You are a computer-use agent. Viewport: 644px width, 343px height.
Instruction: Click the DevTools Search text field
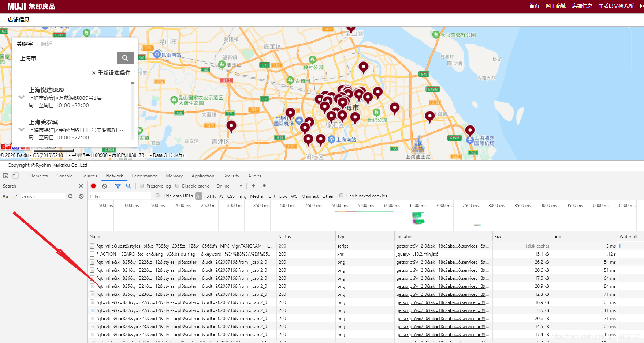(42, 196)
